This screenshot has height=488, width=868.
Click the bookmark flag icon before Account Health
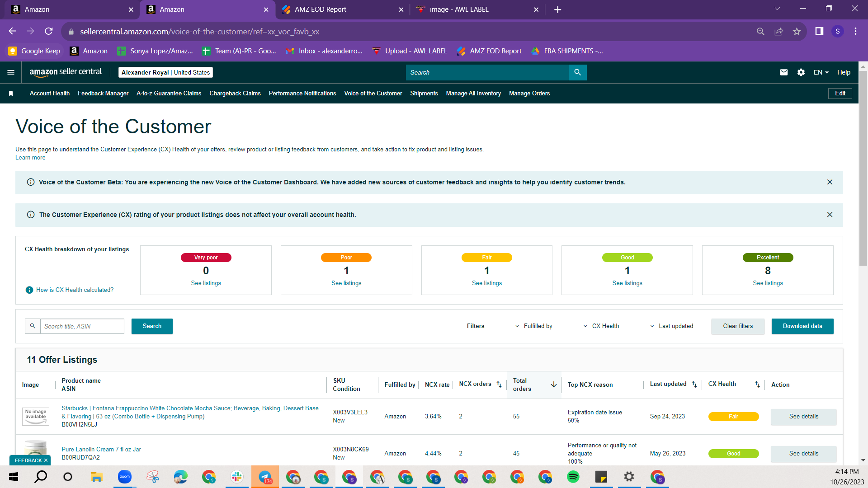tap(11, 94)
